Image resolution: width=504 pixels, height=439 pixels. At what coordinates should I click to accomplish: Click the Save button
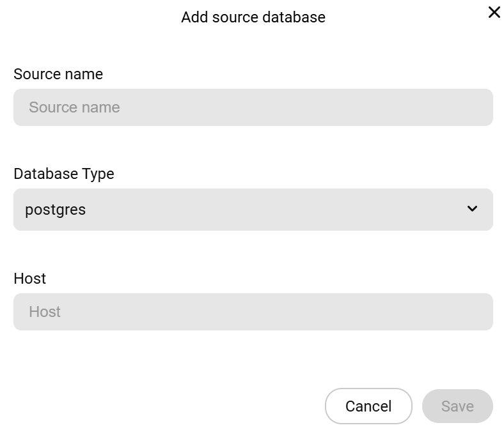[457, 406]
